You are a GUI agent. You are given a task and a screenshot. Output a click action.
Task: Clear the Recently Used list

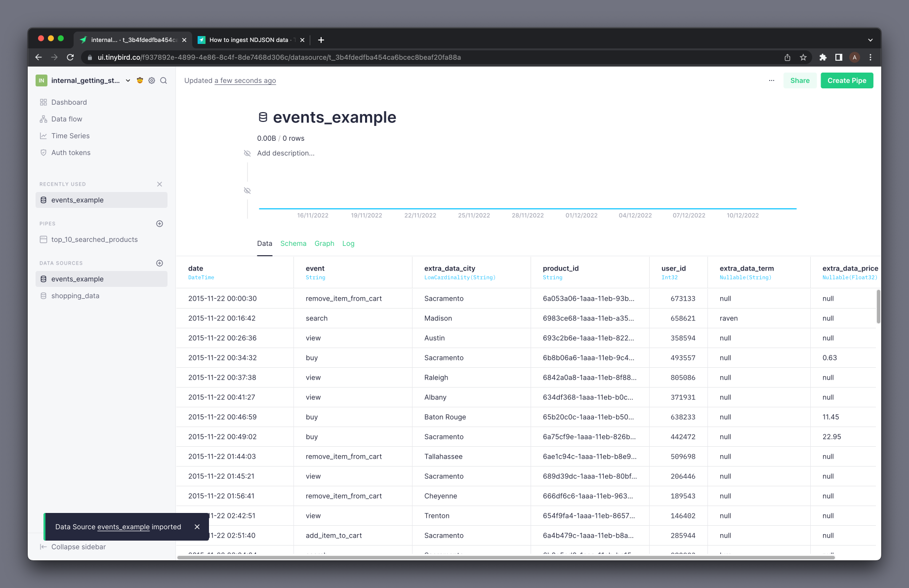pyautogui.click(x=160, y=184)
